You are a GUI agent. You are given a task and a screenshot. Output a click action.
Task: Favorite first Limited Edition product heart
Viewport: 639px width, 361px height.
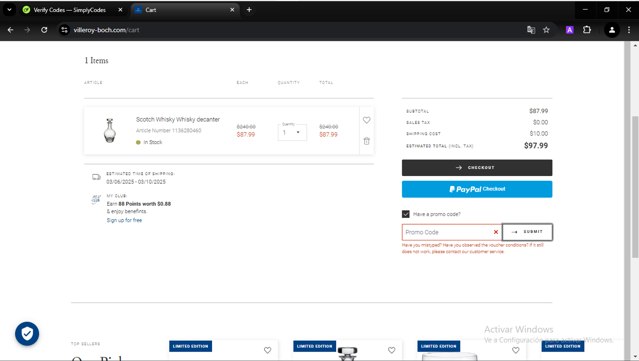pyautogui.click(x=267, y=350)
